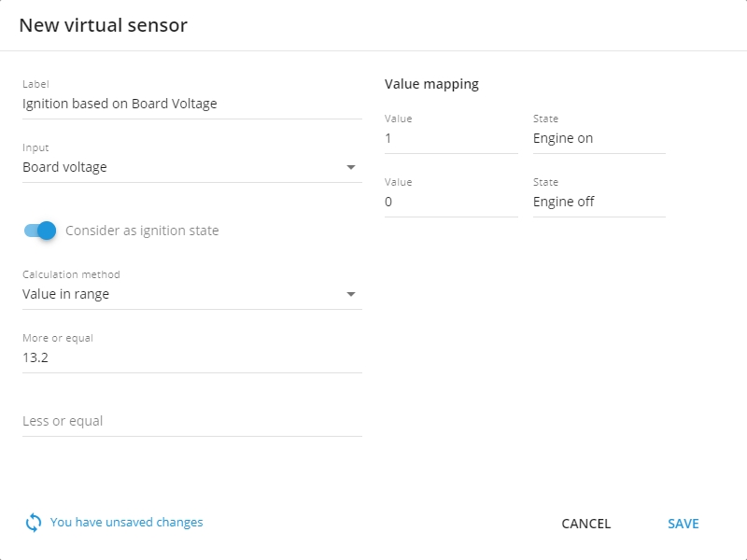The image size is (747, 560).
Task: Click the unsaved changes sync icon
Action: (33, 523)
